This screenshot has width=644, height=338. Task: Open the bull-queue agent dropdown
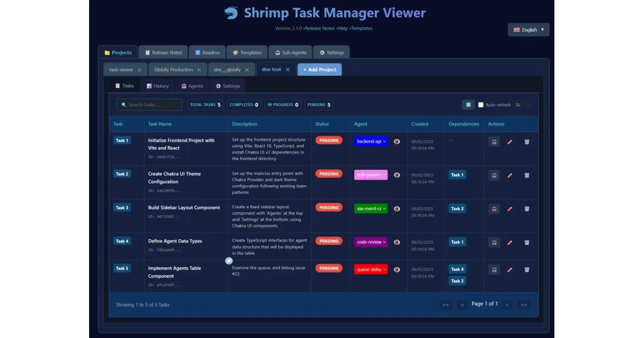coord(371,175)
